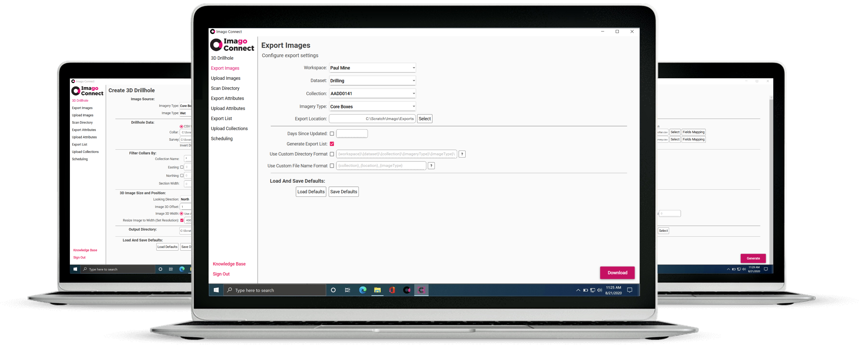Click the help icon for custom file name

click(431, 166)
